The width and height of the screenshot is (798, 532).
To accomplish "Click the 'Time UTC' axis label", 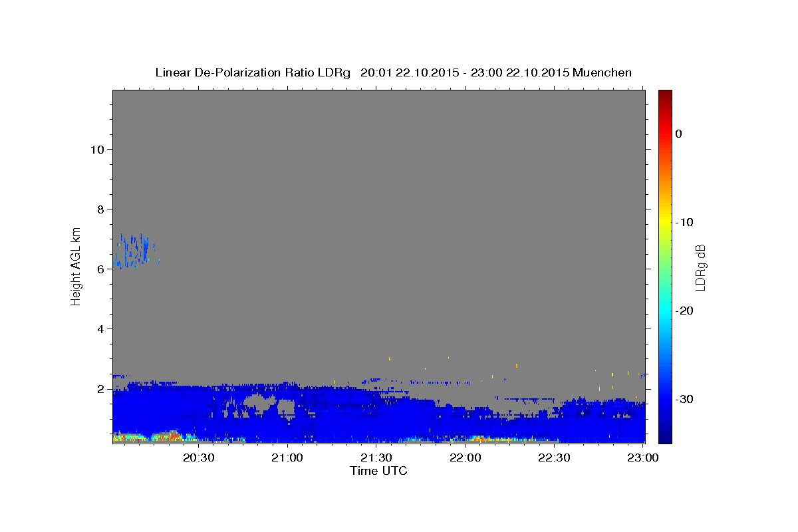I will pyautogui.click(x=378, y=471).
